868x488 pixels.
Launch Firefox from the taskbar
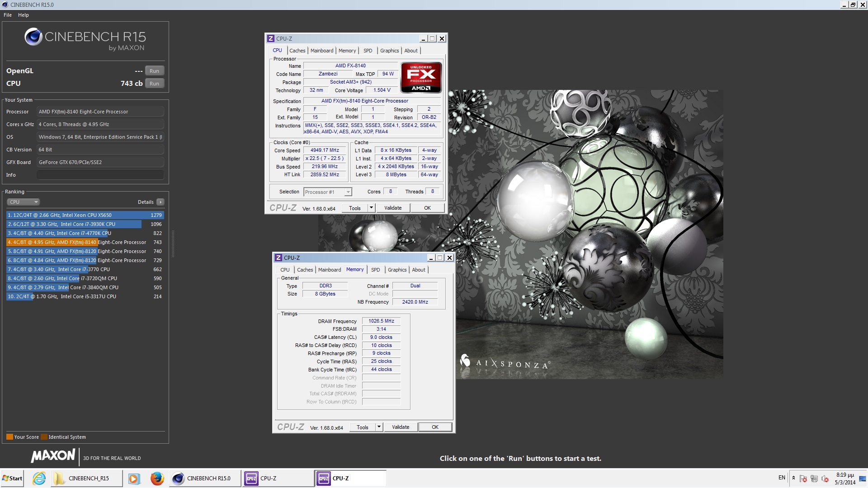click(x=157, y=478)
